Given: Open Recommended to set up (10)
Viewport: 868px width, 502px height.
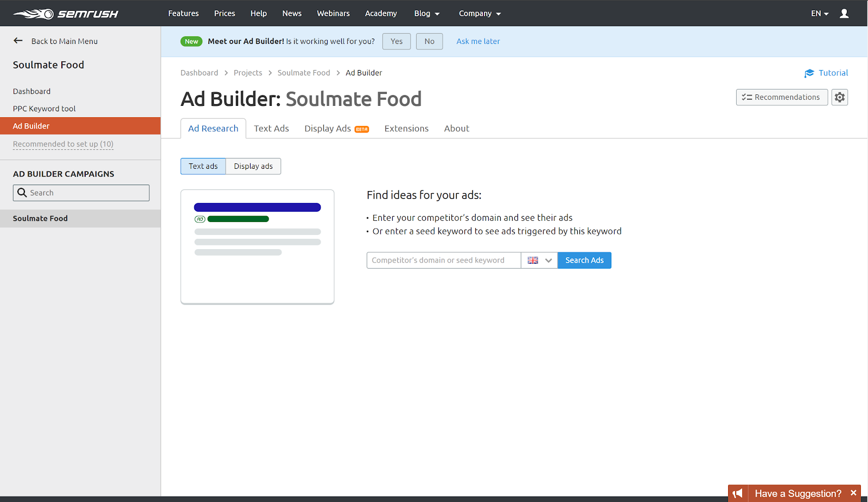Looking at the screenshot, I should (63, 144).
